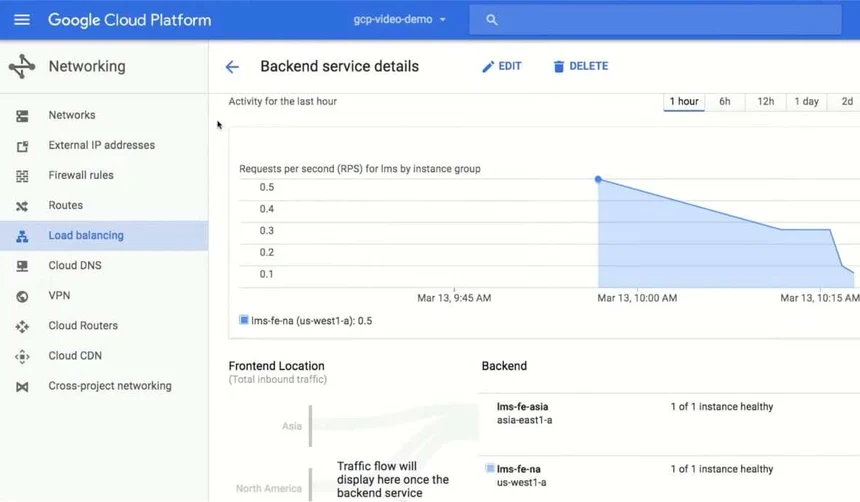Image resolution: width=860 pixels, height=502 pixels.
Task: Click the 'Frontend Location' heading
Action: pos(276,366)
